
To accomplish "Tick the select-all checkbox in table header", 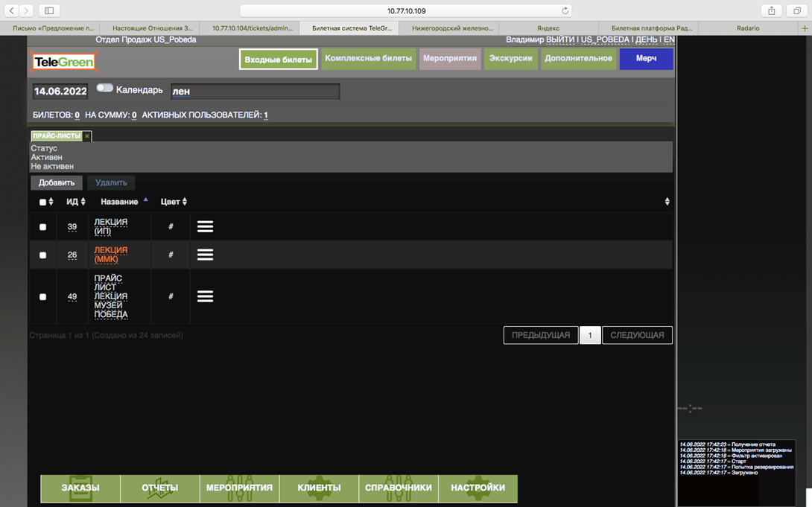I will click(x=42, y=202).
